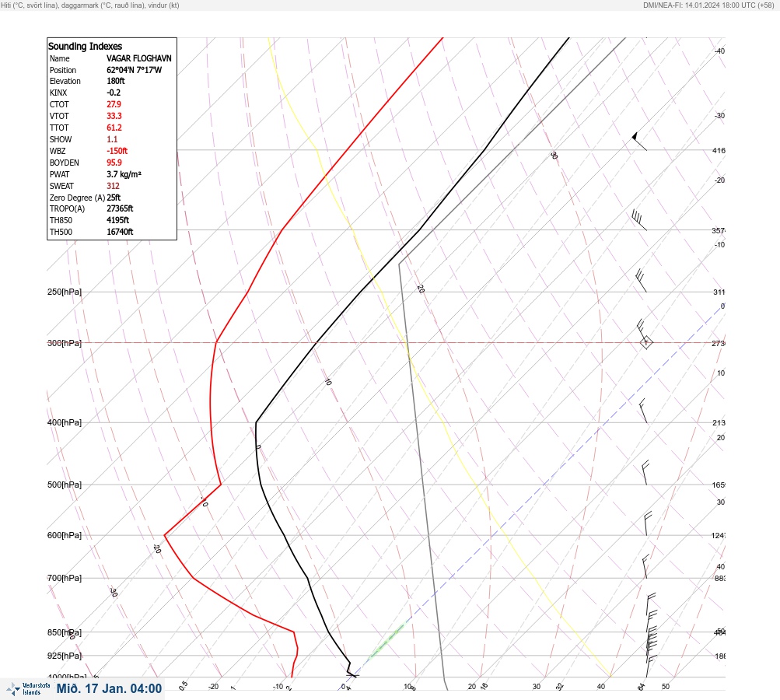The width and height of the screenshot is (780, 700).
Task: Click the TROPO(A) value 27365ft
Action: point(120,208)
